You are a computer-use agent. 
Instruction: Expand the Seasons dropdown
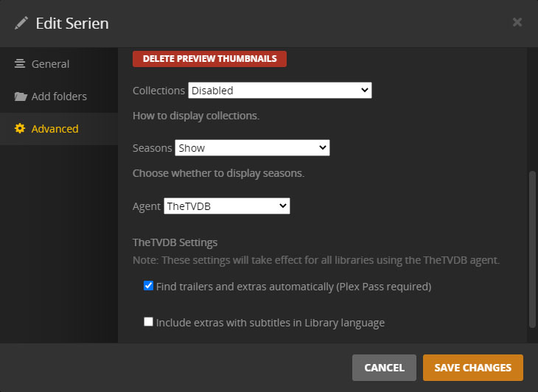click(x=252, y=148)
